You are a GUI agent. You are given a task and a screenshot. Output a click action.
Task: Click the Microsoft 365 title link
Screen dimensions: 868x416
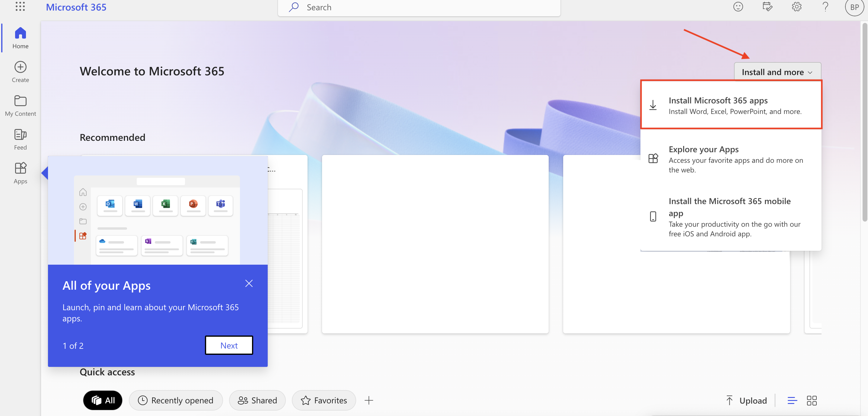pyautogui.click(x=76, y=7)
